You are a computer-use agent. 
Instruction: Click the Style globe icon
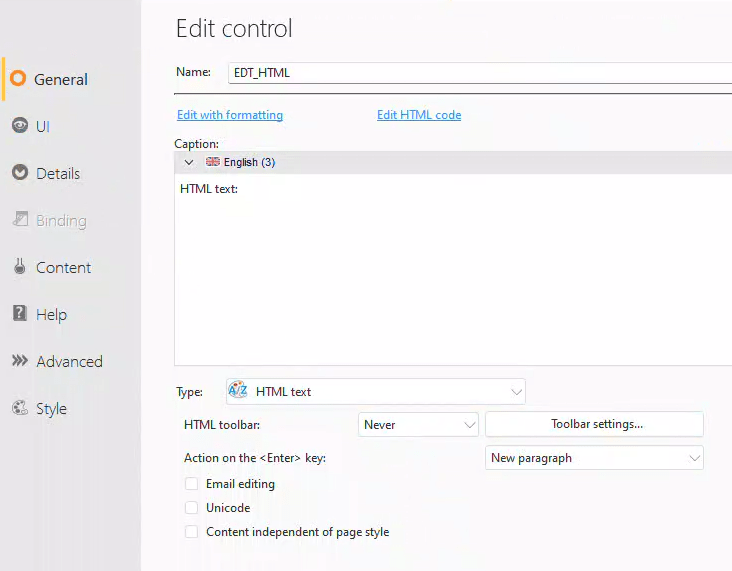tap(19, 408)
